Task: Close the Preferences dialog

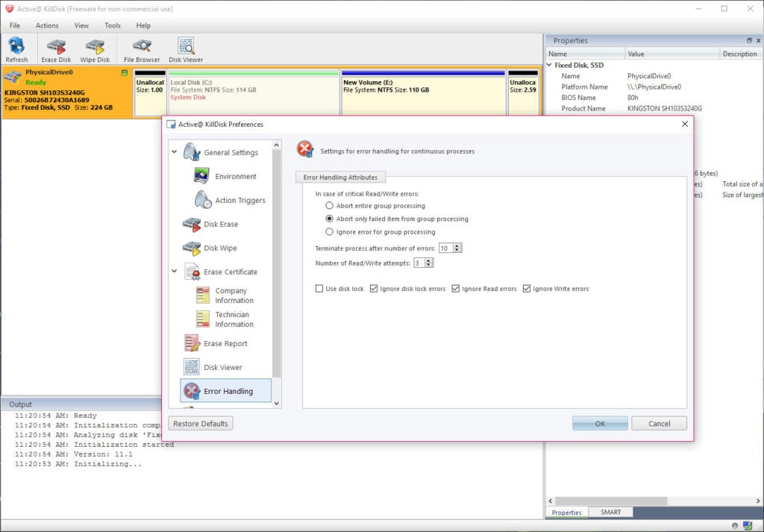Action: [x=685, y=124]
